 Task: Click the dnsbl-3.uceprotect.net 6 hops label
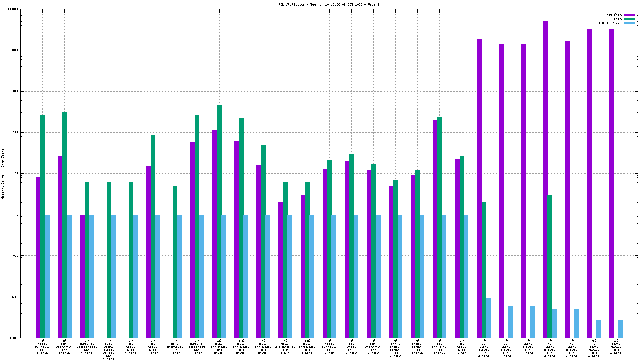pyautogui.click(x=86, y=347)
